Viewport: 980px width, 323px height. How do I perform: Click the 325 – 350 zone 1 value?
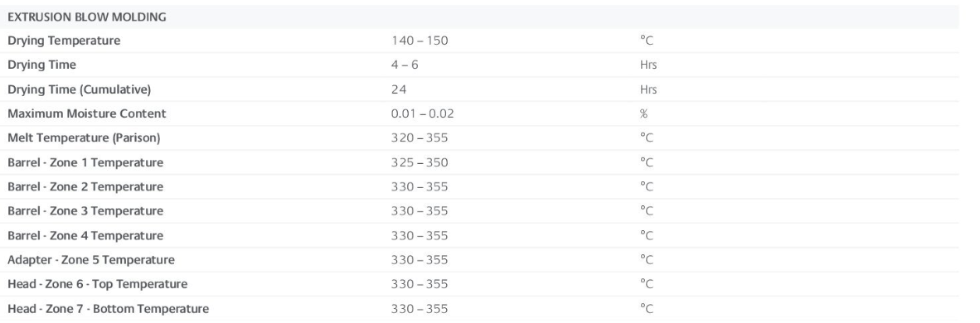pos(420,162)
